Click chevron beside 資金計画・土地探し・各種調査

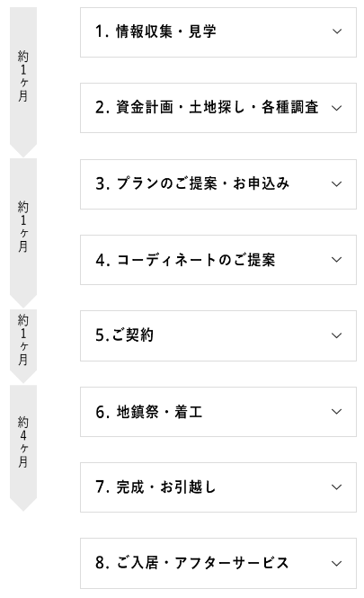(x=336, y=108)
